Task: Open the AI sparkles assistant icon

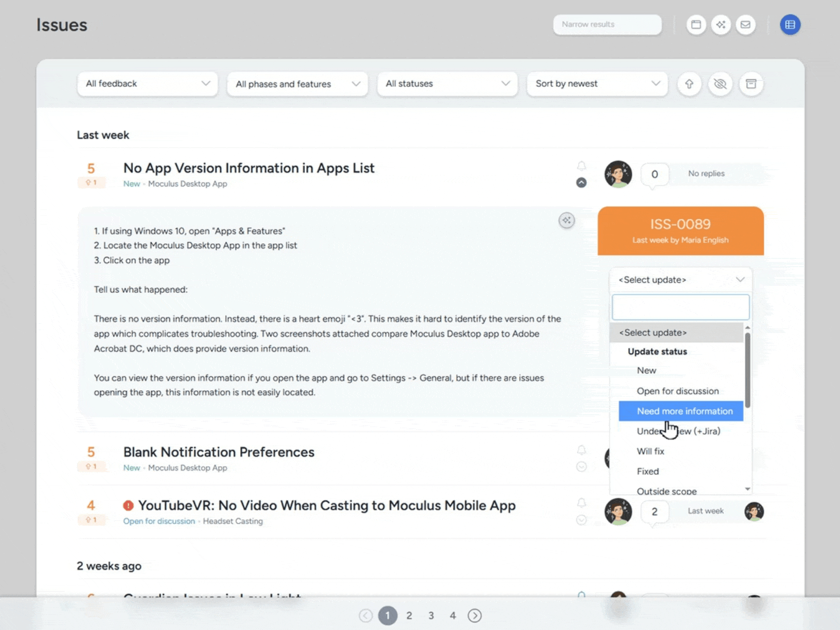Action: tap(721, 24)
